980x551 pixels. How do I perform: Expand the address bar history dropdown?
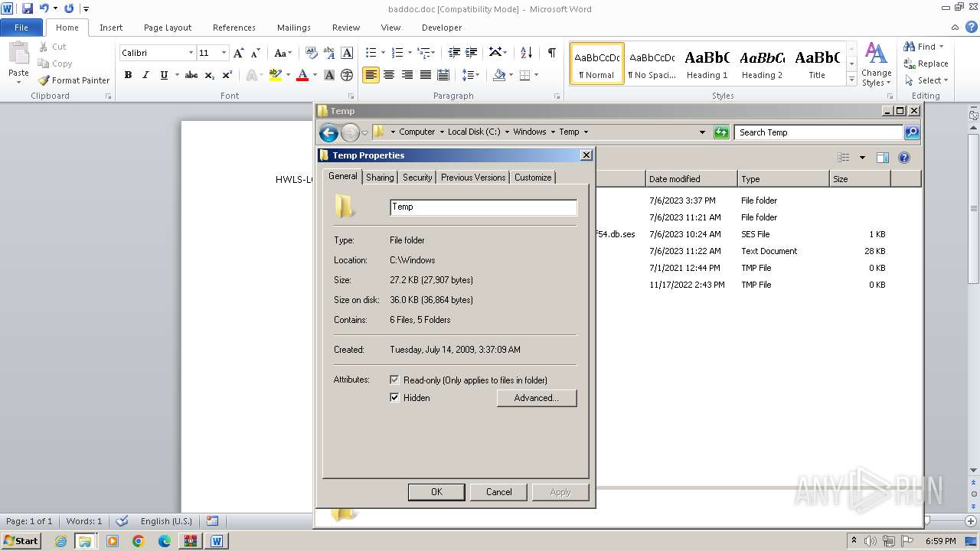[702, 132]
